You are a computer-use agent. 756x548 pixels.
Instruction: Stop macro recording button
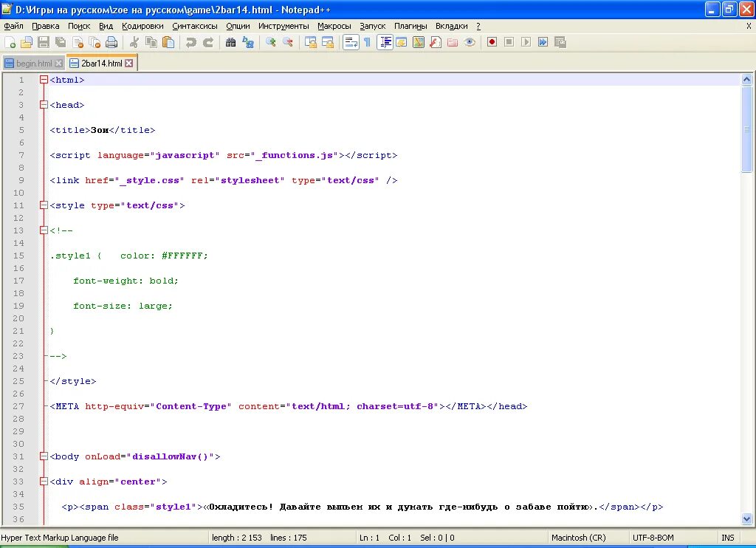509,42
